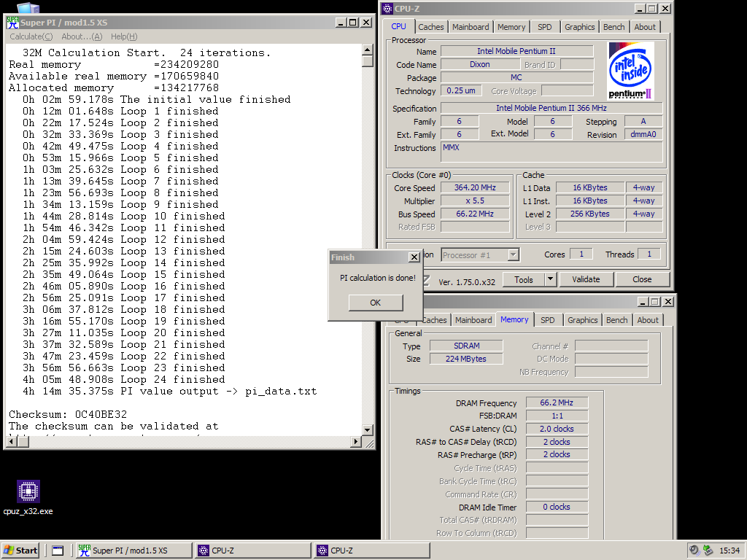The width and height of the screenshot is (747, 560).
Task: Click Super PI vertical scrollbar down arrow
Action: pyautogui.click(x=367, y=430)
